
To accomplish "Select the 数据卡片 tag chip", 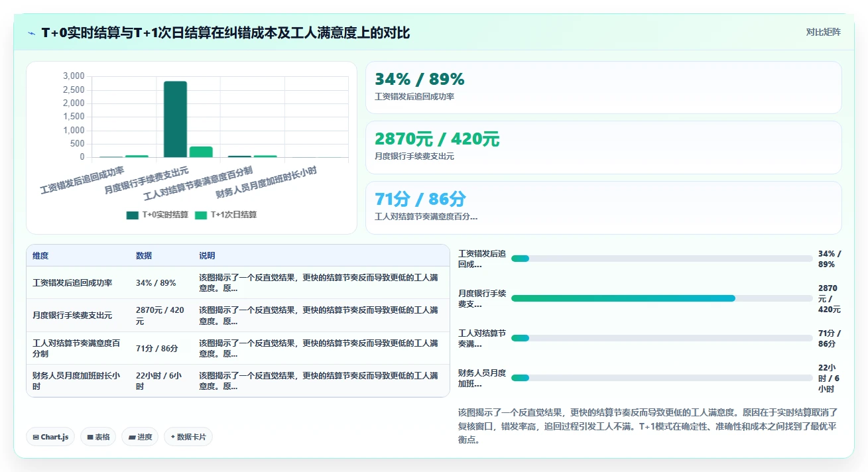I will 188,437.
